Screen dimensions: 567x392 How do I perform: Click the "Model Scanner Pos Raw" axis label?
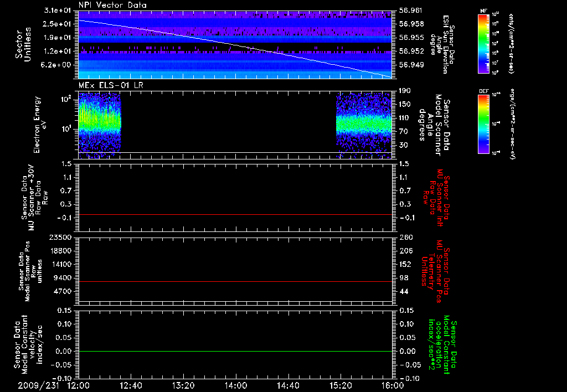[30, 271]
